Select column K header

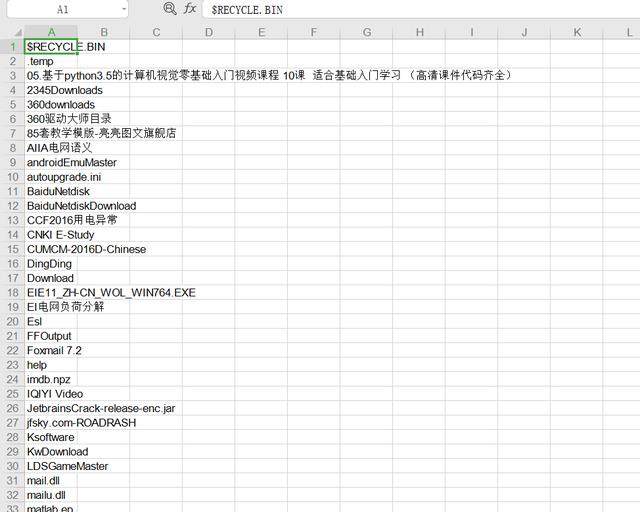click(577, 32)
